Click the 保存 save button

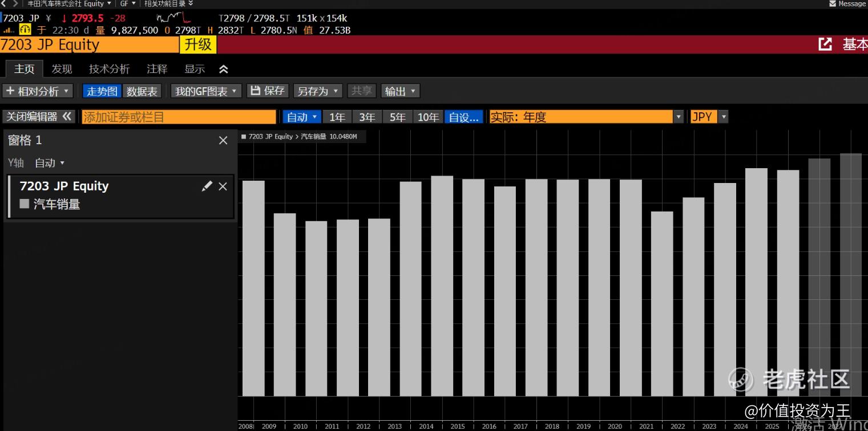[268, 91]
